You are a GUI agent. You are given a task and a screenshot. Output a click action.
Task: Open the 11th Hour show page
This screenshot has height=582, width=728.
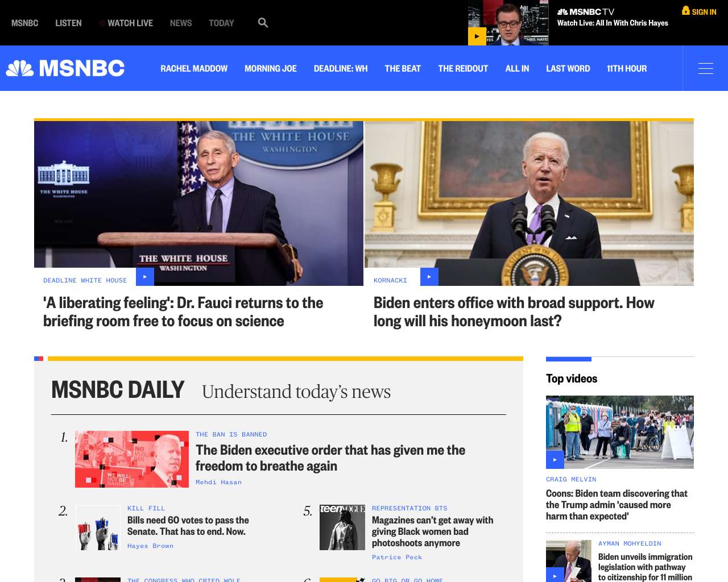click(x=627, y=68)
